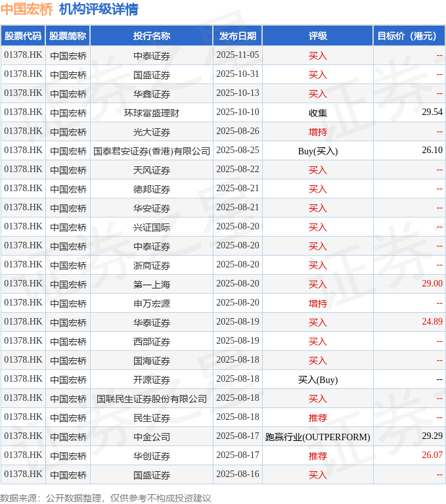Click 01378.HK code in 中金公司 row
The image size is (446, 504).
point(23,436)
